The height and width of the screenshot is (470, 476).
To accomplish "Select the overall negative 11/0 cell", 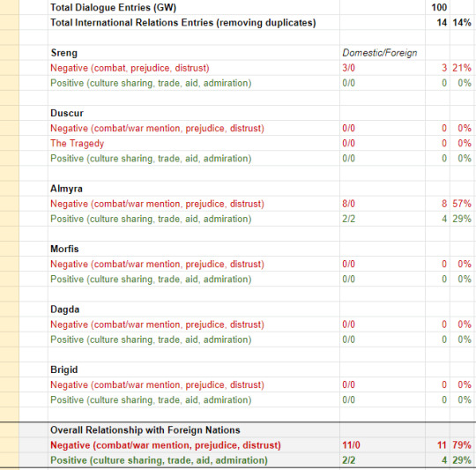I will pyautogui.click(x=383, y=445).
